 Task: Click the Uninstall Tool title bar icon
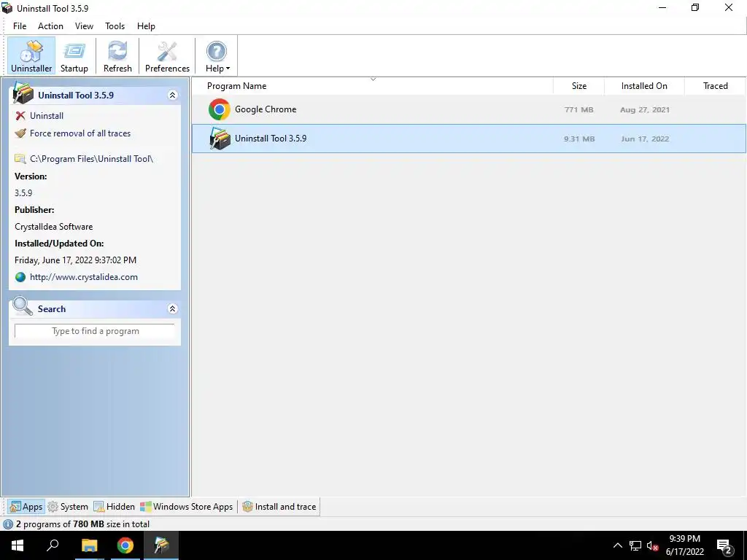click(7, 8)
